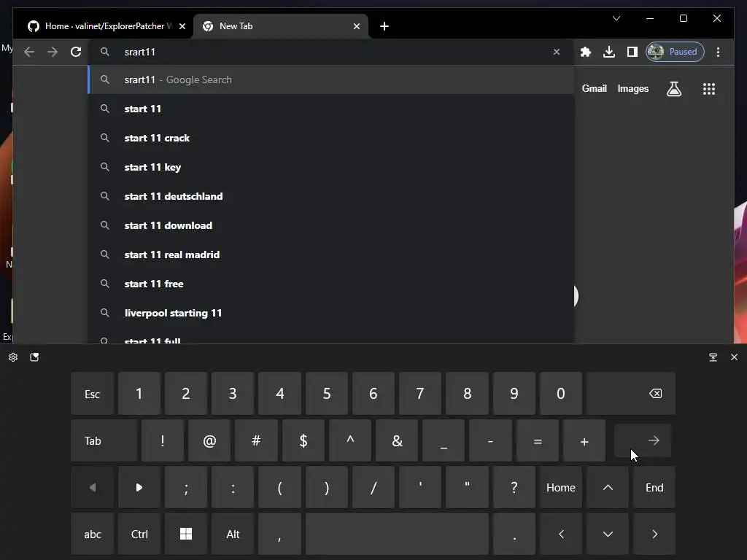Open the Google apps grid

coord(709,88)
